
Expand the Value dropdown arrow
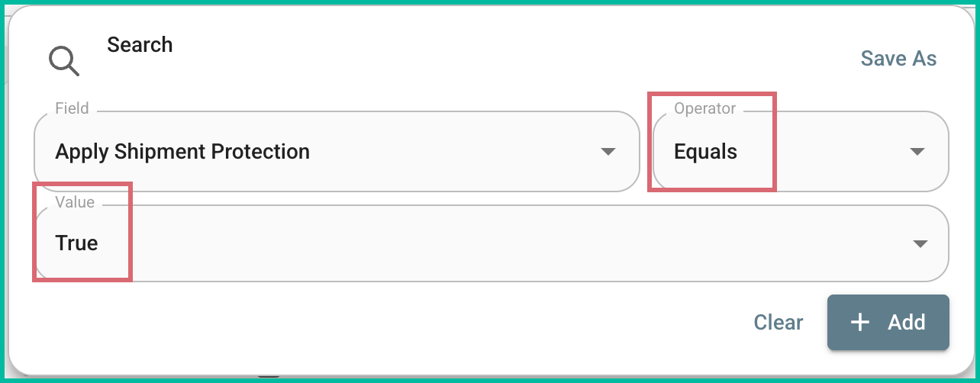tap(920, 243)
